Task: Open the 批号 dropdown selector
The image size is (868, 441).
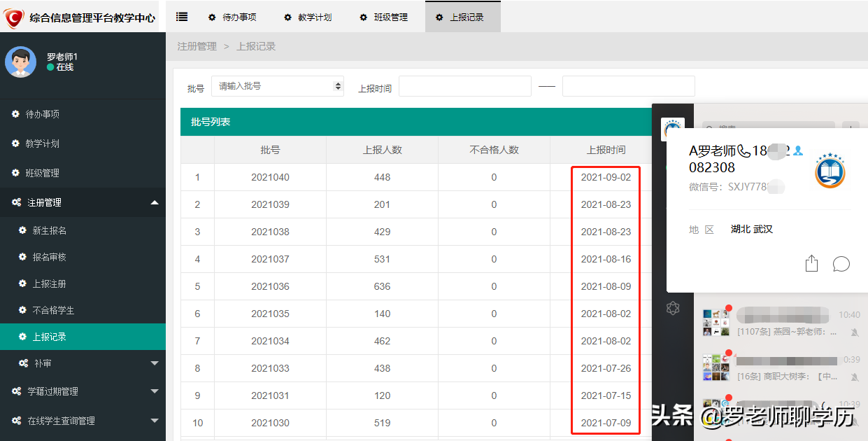Action: click(278, 86)
